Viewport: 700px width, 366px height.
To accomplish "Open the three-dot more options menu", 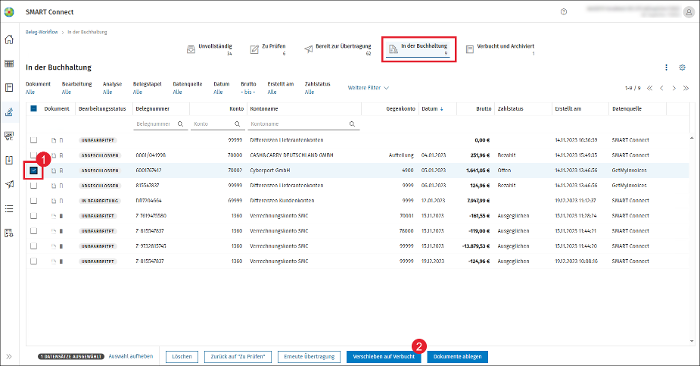I will 666,67.
